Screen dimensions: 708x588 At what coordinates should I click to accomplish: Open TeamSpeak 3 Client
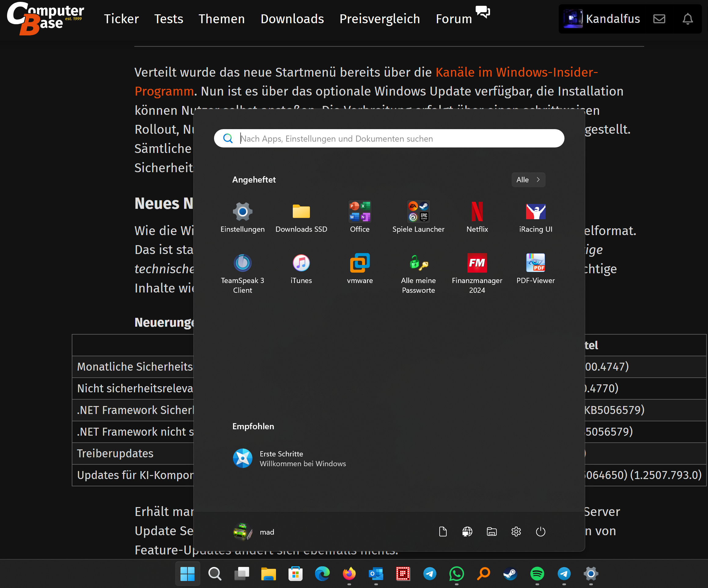[x=242, y=263]
